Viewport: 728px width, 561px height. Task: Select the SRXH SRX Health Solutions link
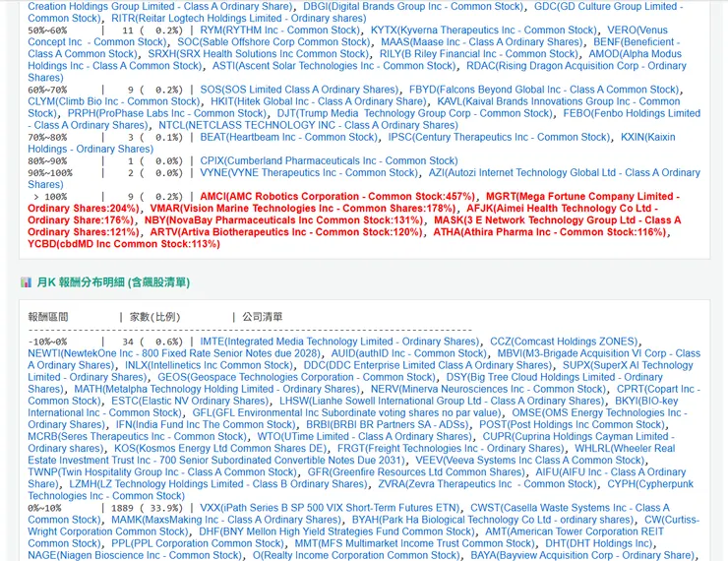pos(259,54)
